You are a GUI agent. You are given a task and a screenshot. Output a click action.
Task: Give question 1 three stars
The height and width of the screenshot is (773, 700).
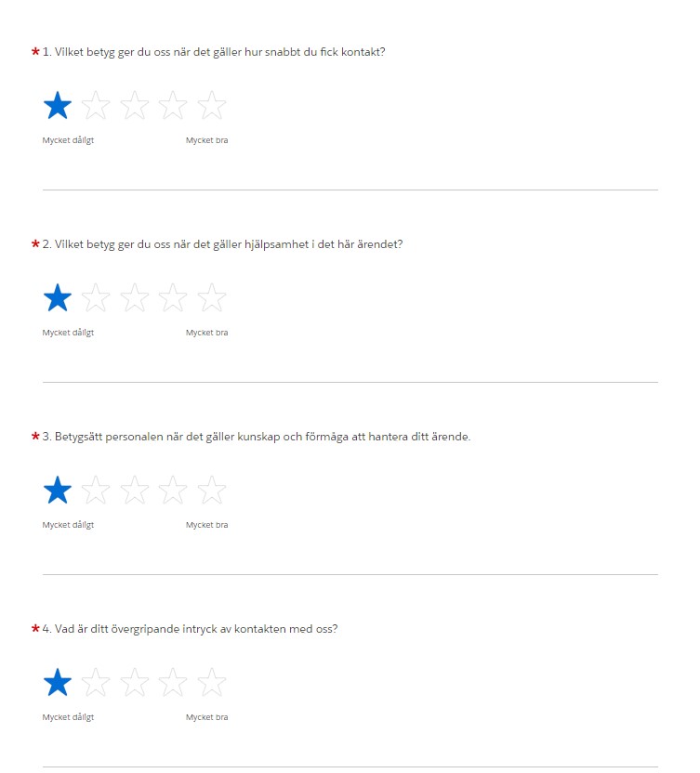[134, 106]
